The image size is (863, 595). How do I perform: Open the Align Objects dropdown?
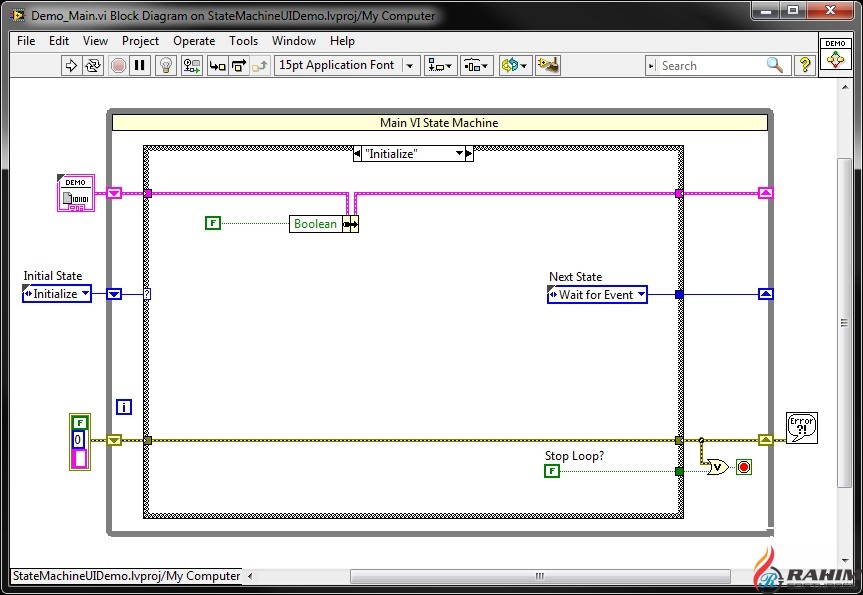click(x=440, y=65)
